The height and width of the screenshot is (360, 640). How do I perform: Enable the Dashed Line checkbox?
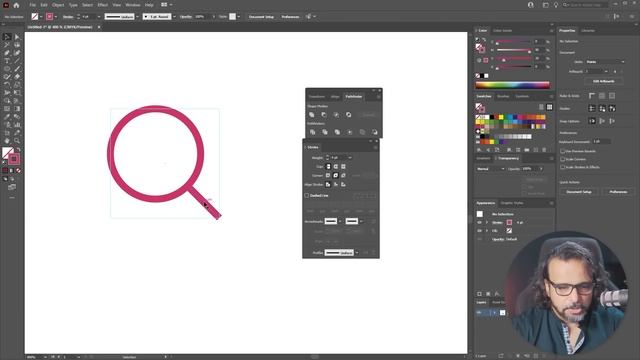(307, 196)
